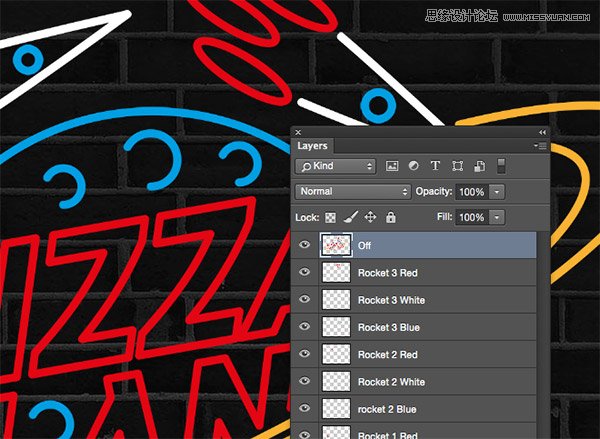Lock image pixels brush icon
This screenshot has height=439, width=600.
click(351, 217)
